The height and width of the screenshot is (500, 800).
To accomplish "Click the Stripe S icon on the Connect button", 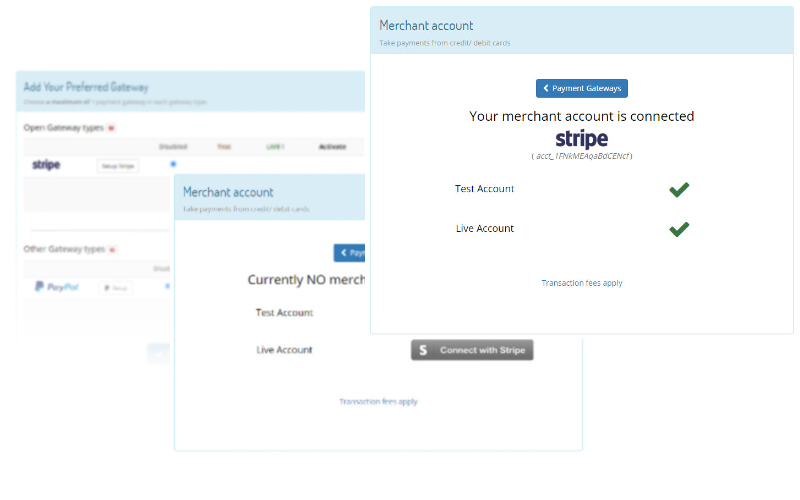I will tap(423, 350).
